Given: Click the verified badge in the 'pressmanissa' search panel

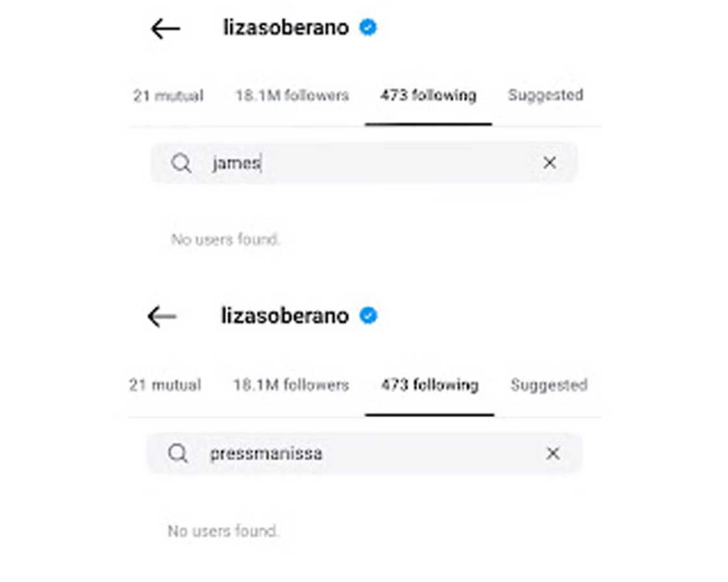Looking at the screenshot, I should coord(369,316).
